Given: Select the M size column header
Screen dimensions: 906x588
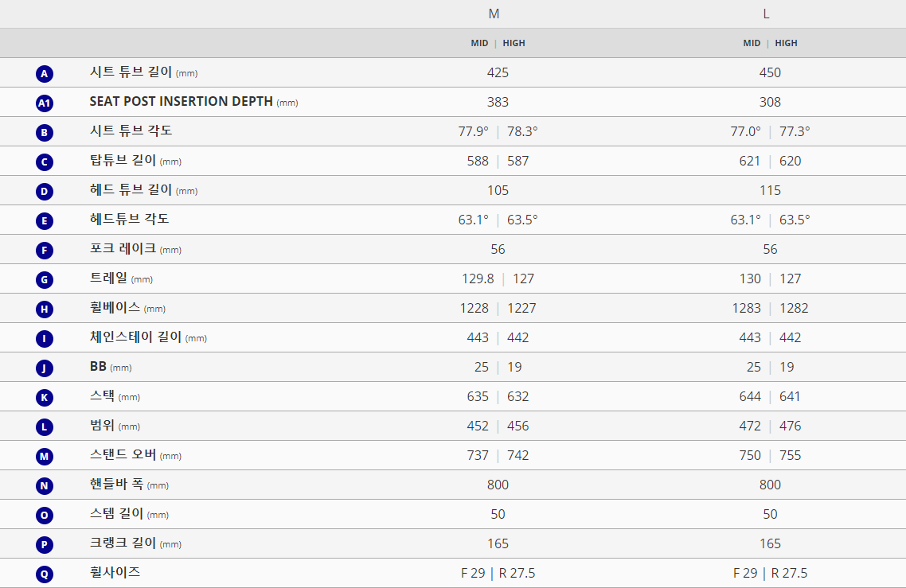Looking at the screenshot, I should point(494,14).
